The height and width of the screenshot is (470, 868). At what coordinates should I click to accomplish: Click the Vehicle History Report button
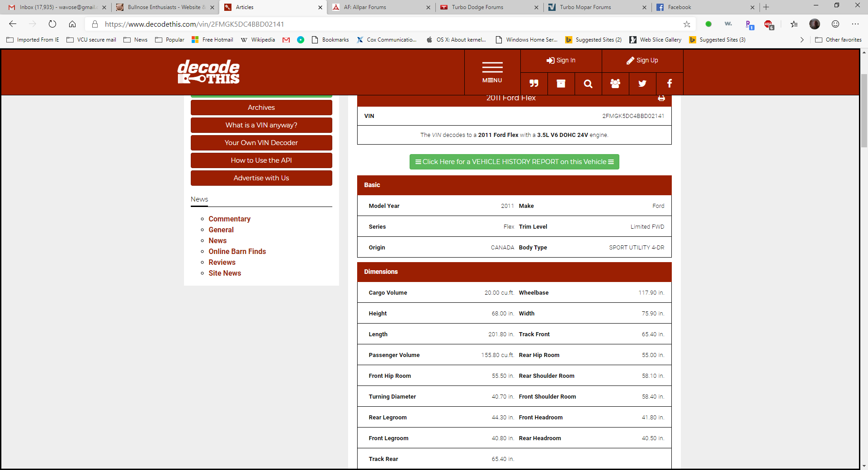(514, 162)
